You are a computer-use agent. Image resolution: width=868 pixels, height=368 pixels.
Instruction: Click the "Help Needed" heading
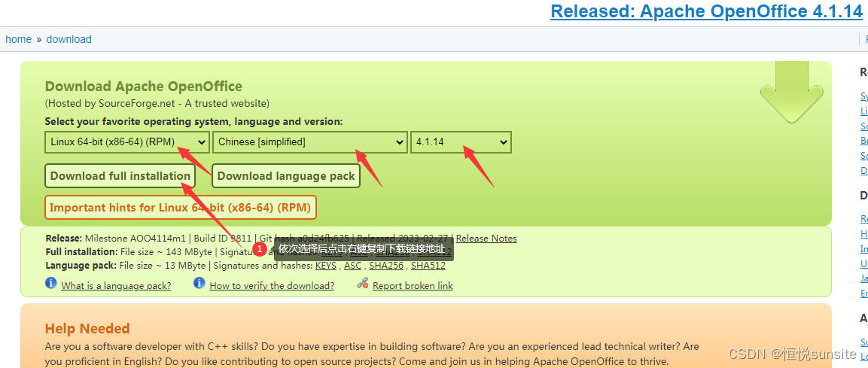(87, 329)
